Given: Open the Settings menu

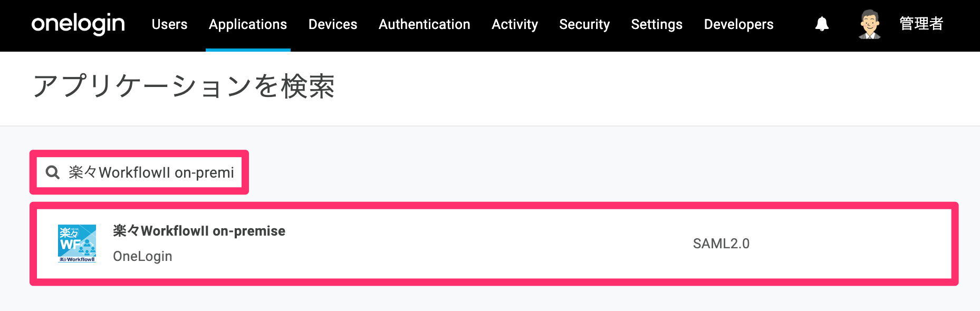Looking at the screenshot, I should [x=657, y=24].
